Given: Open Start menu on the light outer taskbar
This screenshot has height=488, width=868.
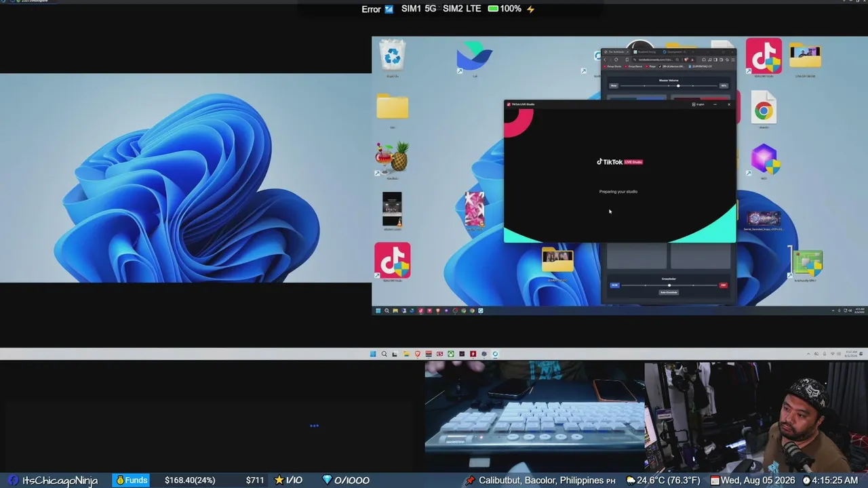Looking at the screenshot, I should point(373,354).
